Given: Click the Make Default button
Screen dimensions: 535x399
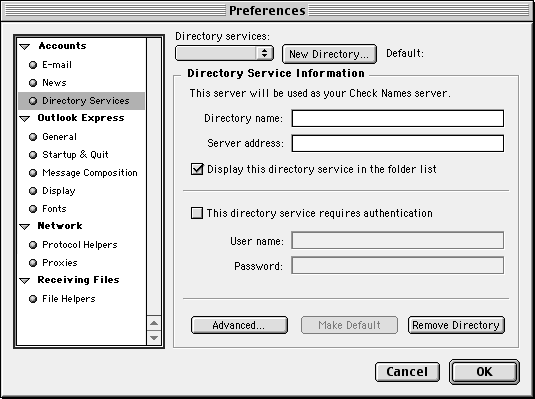Looking at the screenshot, I should [349, 325].
